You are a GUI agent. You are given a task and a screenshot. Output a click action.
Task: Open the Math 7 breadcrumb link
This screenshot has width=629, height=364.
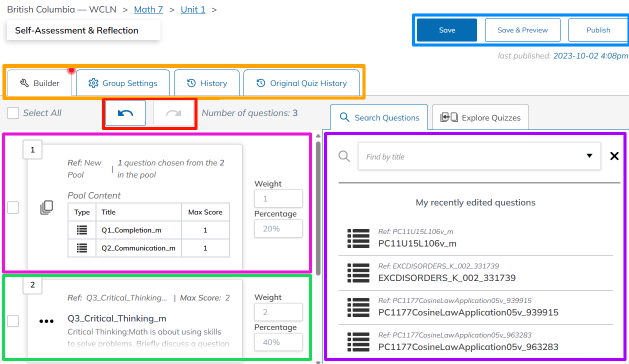pyautogui.click(x=148, y=9)
